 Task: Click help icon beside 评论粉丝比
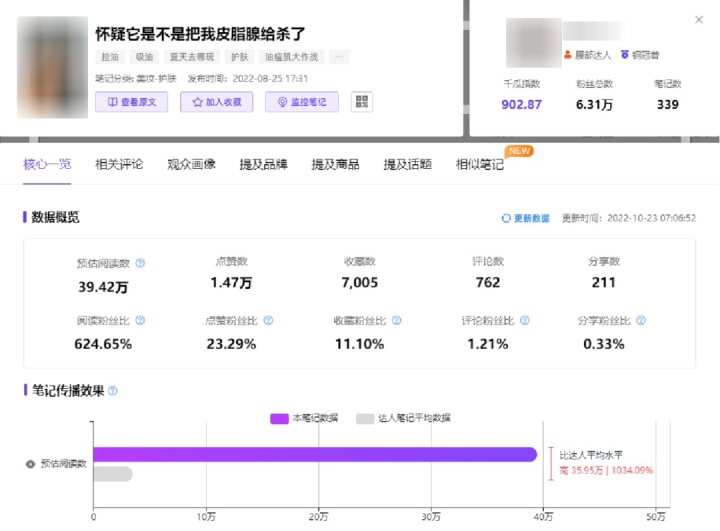(524, 320)
